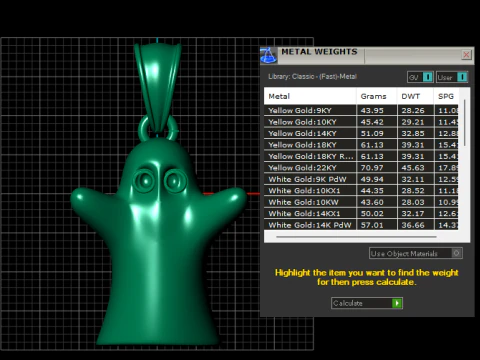Sort by the Grams column header

tap(377, 96)
